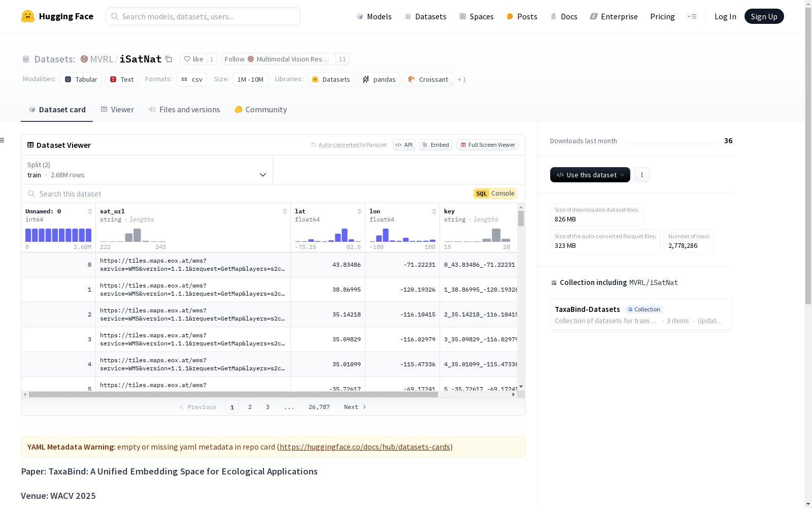Open the TaxaBind-Datasets collection

coord(641,314)
